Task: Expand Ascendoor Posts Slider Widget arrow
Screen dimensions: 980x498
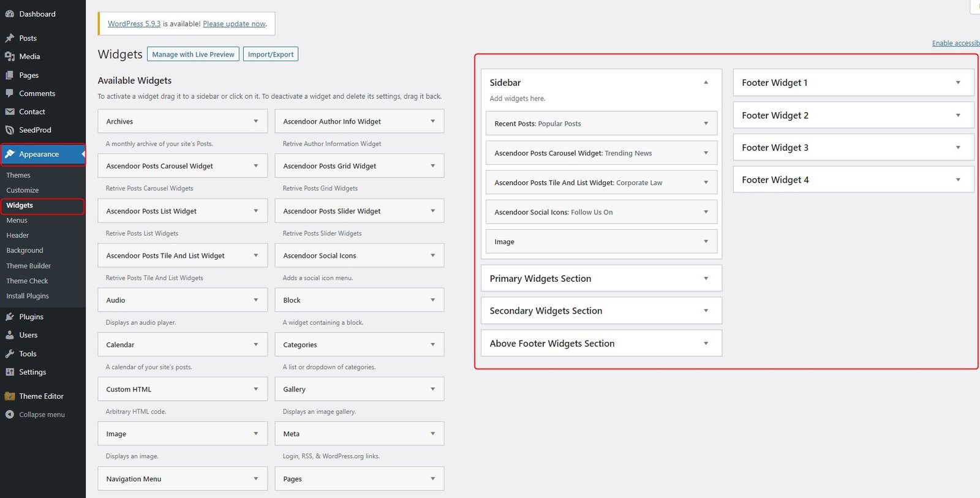Action: click(x=432, y=211)
